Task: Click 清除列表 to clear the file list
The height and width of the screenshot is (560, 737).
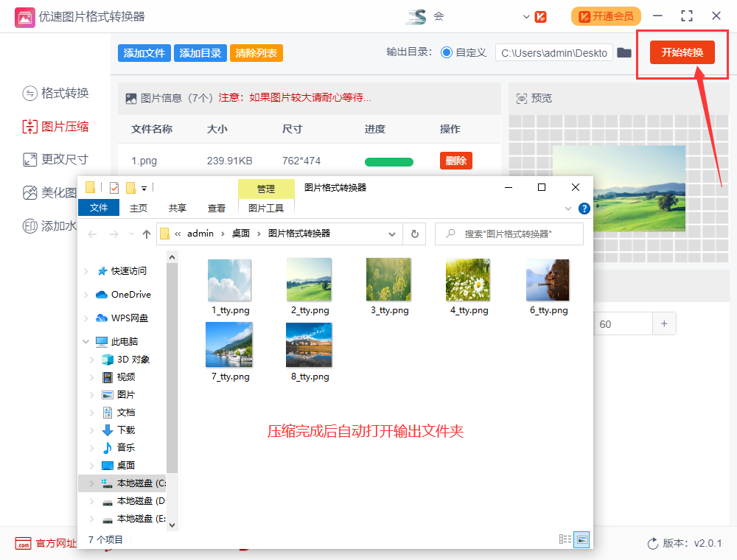Action: pos(256,53)
